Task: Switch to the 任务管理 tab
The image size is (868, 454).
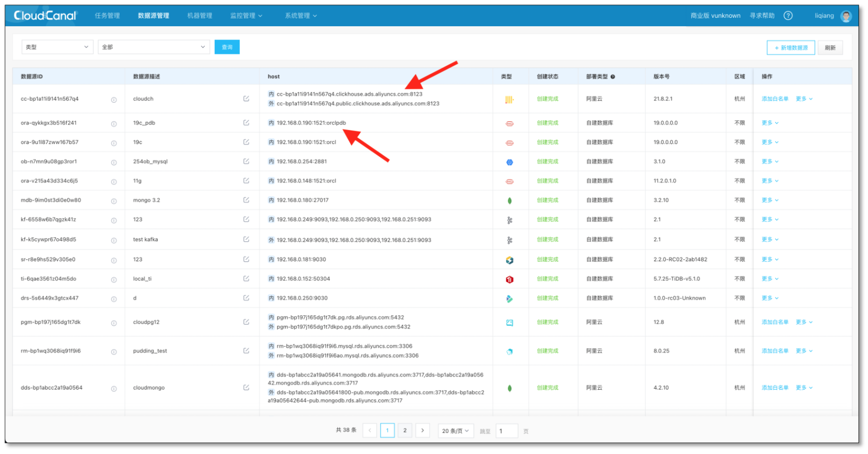Action: click(x=106, y=15)
